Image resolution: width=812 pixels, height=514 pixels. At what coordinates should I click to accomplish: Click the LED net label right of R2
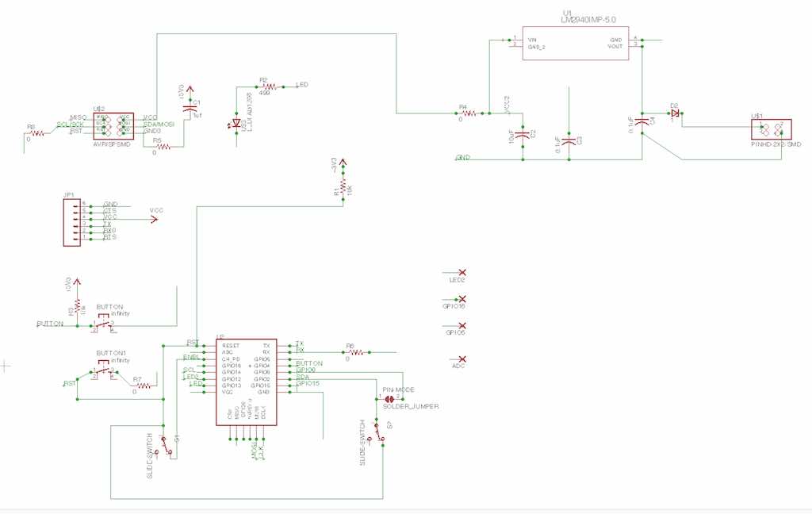302,84
